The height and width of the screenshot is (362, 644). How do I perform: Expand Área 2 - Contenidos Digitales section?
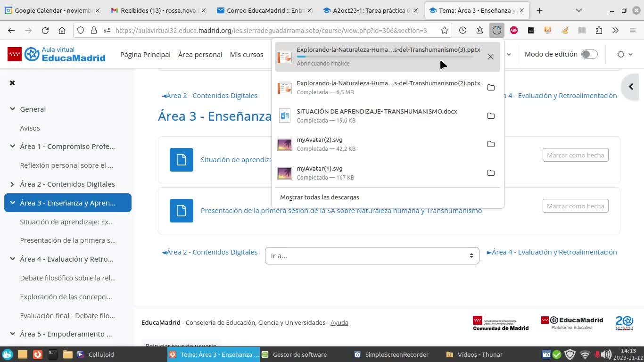12,184
